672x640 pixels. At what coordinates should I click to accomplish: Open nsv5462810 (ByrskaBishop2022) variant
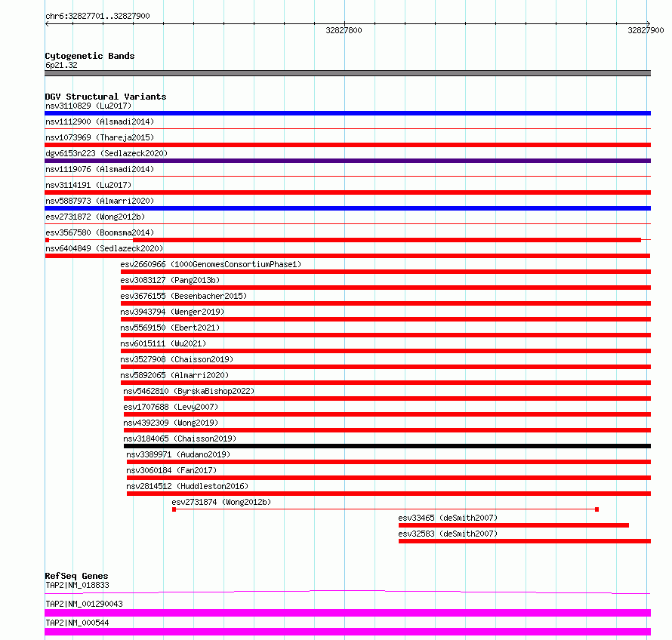point(189,391)
